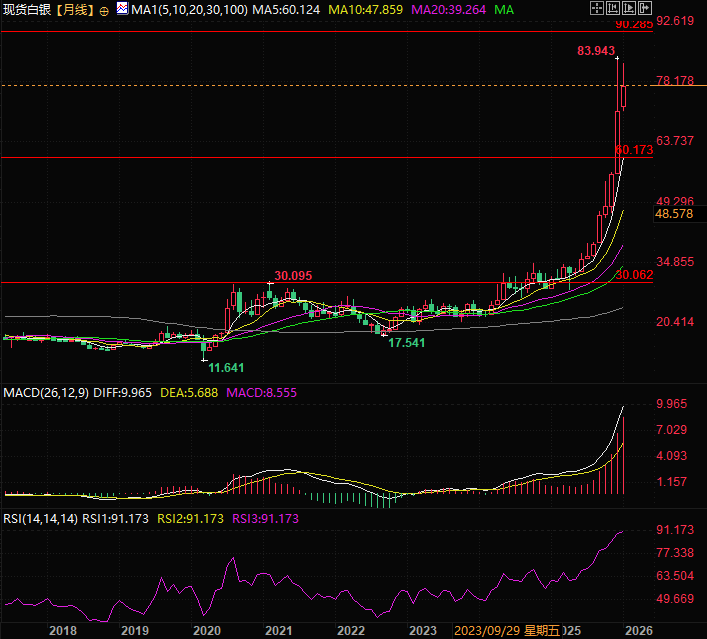Click the 77.338 RSI axis value
Image resolution: width=707 pixels, height=639 pixels.
pos(675,552)
